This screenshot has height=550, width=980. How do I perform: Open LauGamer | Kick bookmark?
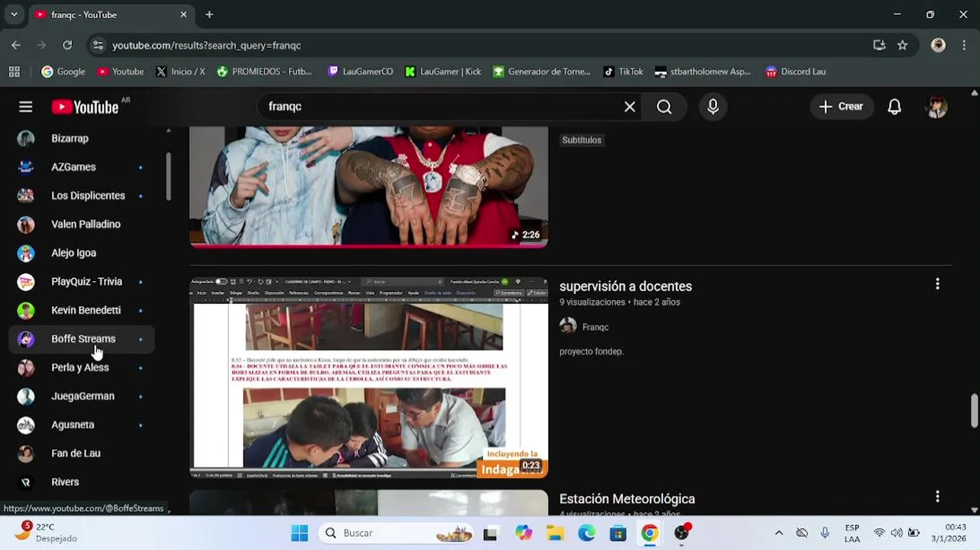click(x=443, y=72)
